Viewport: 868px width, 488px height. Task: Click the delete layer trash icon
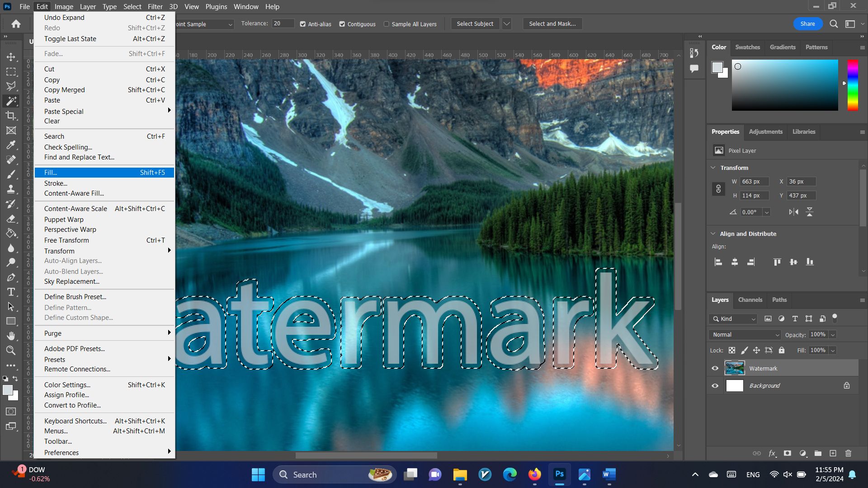pos(848,453)
